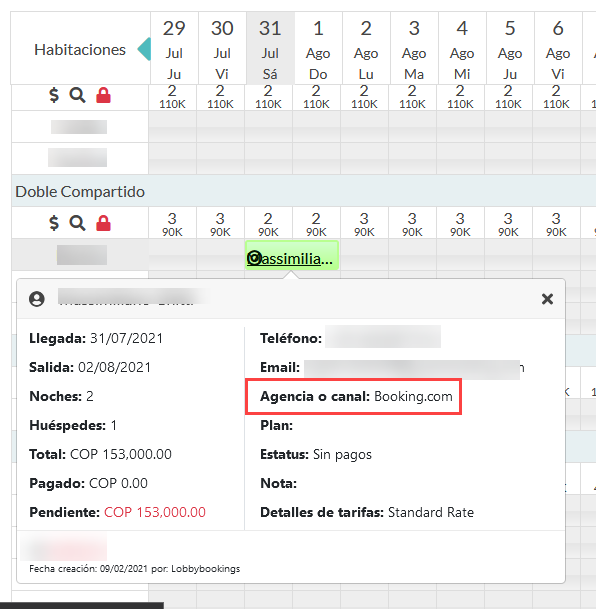This screenshot has width=596, height=609.
Task: Click the Estatus Sin pagos text
Action: pos(316,454)
